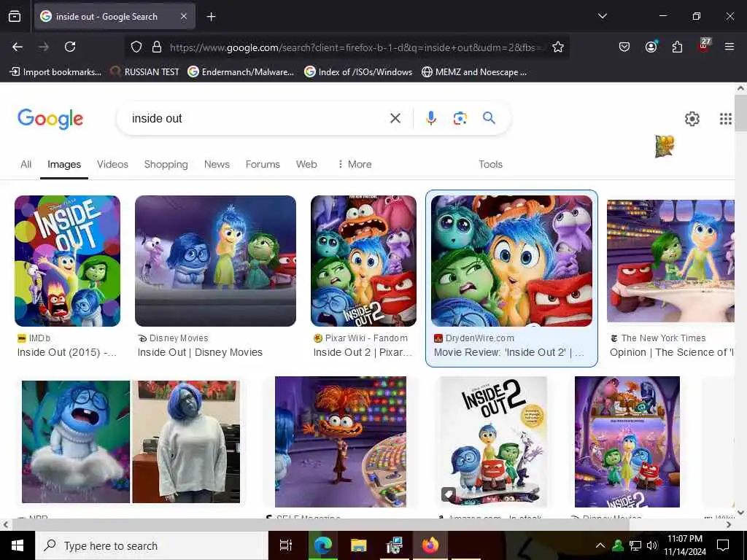Screen dimensions: 747x560
Task: Click the vertical page scrollbar
Action: (x=741, y=113)
